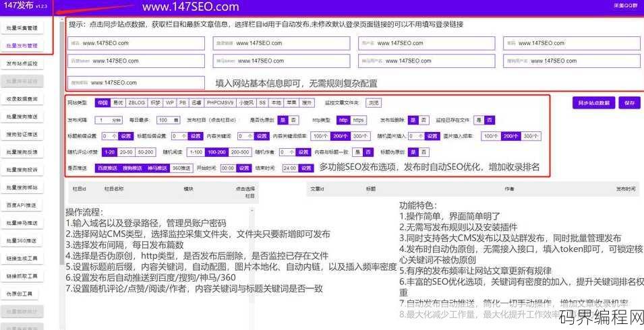Select 本地 as website type

coord(276,103)
